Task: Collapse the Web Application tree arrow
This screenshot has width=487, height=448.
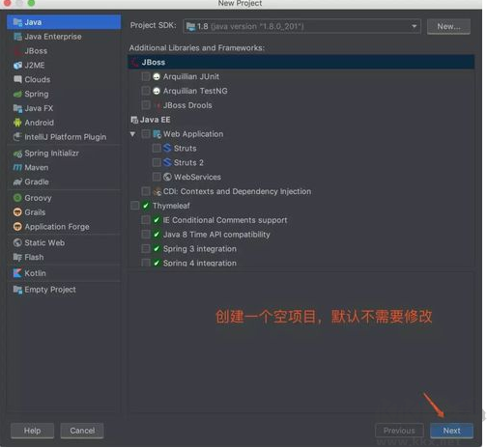Action: pyautogui.click(x=132, y=134)
